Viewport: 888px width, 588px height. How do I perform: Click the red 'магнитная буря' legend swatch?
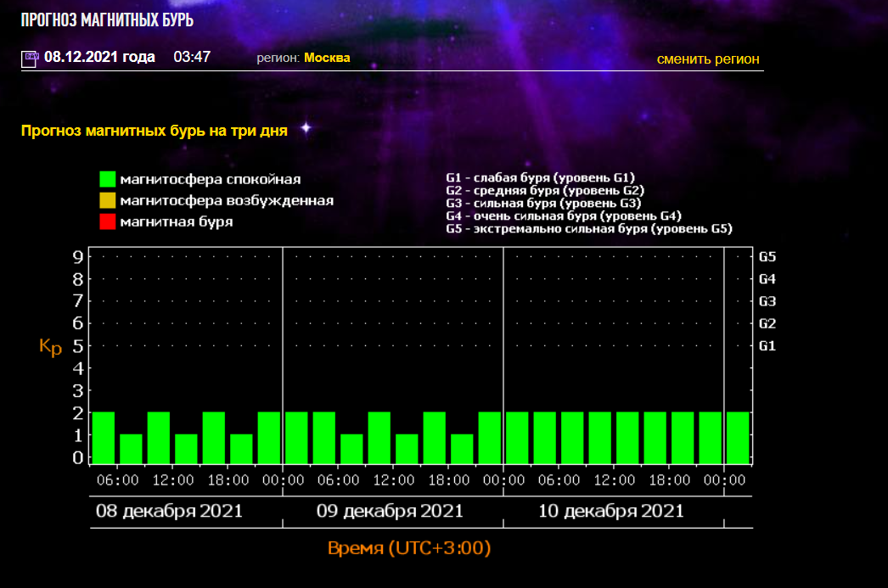pos(108,222)
